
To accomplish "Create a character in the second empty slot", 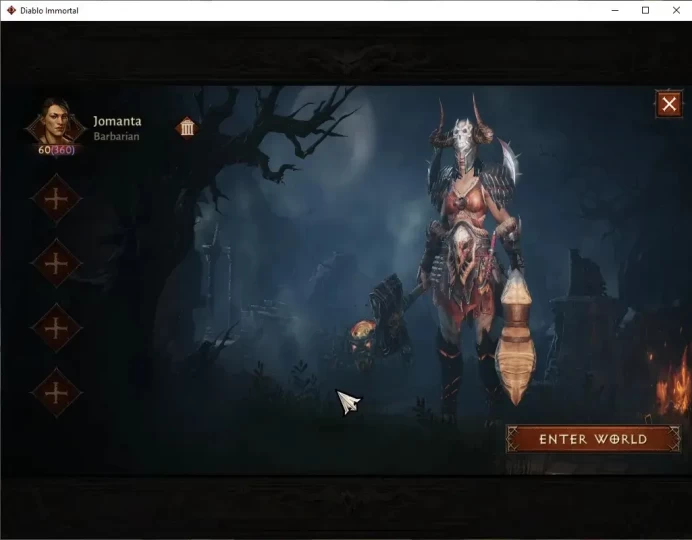I will point(56,264).
